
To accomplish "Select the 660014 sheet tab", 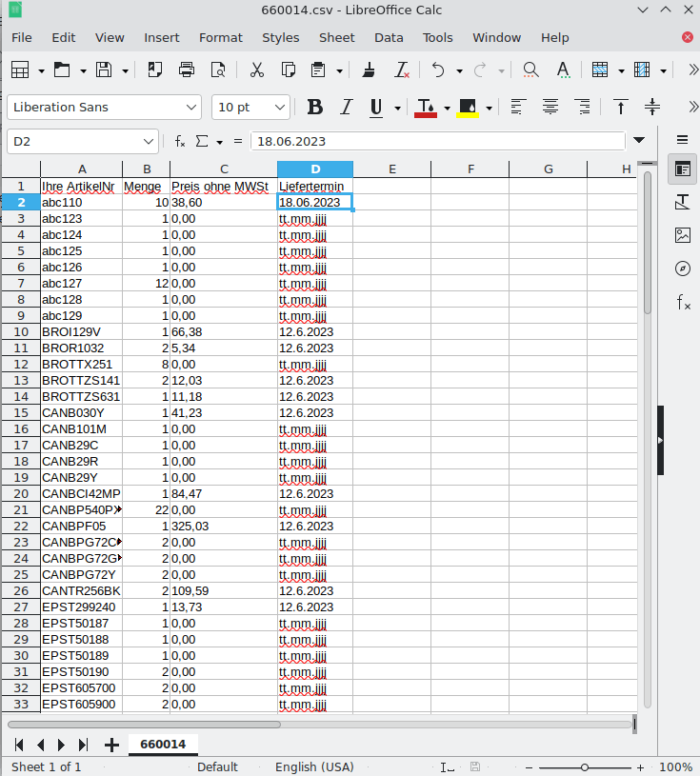I will [x=162, y=744].
